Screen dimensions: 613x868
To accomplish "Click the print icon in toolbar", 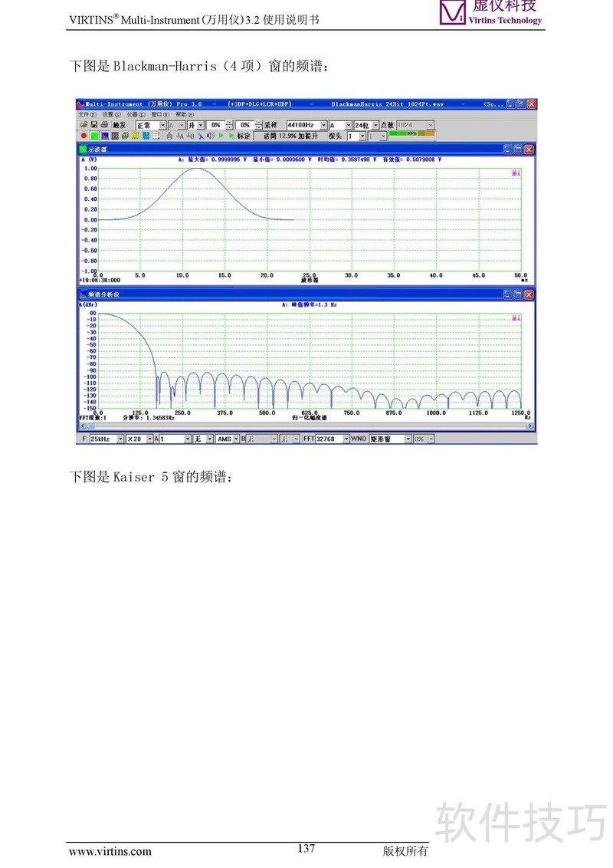I will pos(103,125).
